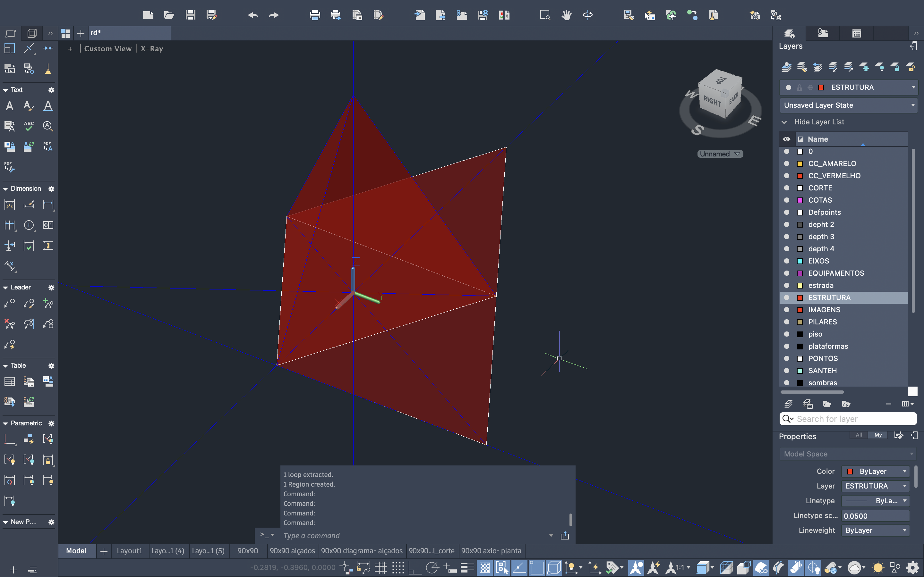Switch to the Layout1 tab
924x577 pixels.
129,551
